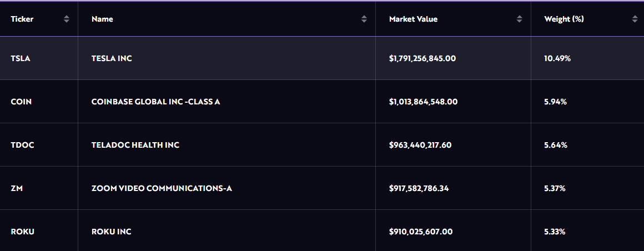Viewport: 644px width, 251px height.
Task: Select market value $963,440,217.60
Action: point(420,145)
